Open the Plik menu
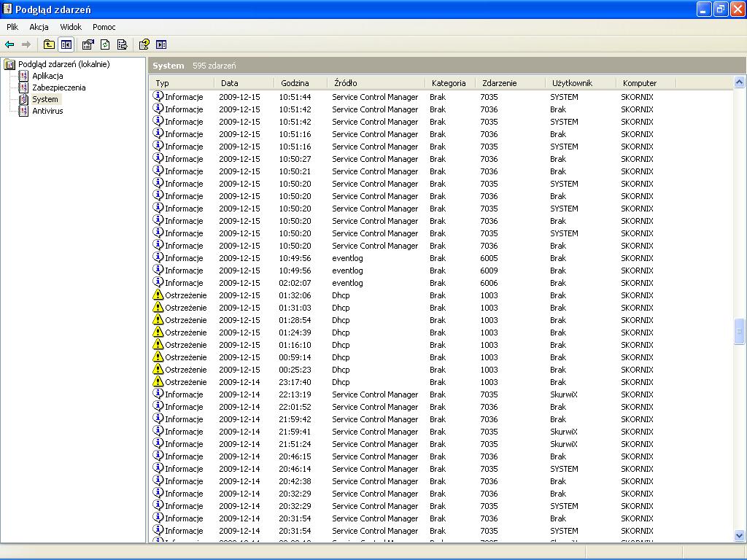The width and height of the screenshot is (747, 560). point(12,27)
